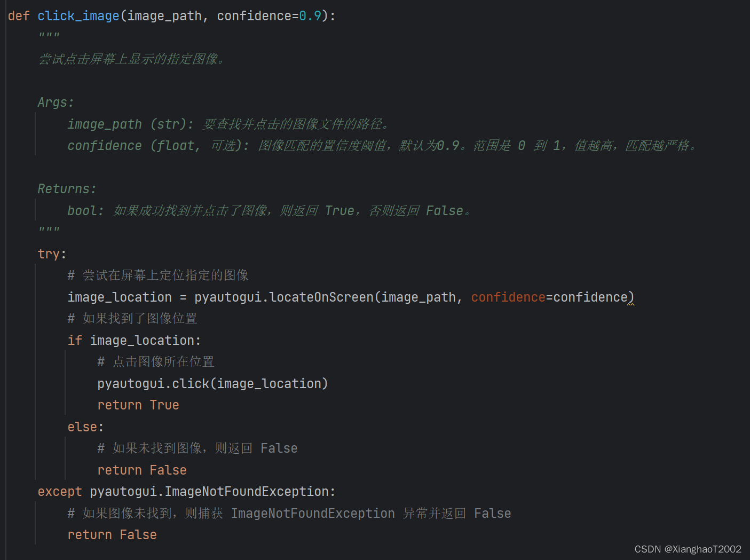Click the image_location variable assignment
The image size is (750, 560).
click(120, 297)
